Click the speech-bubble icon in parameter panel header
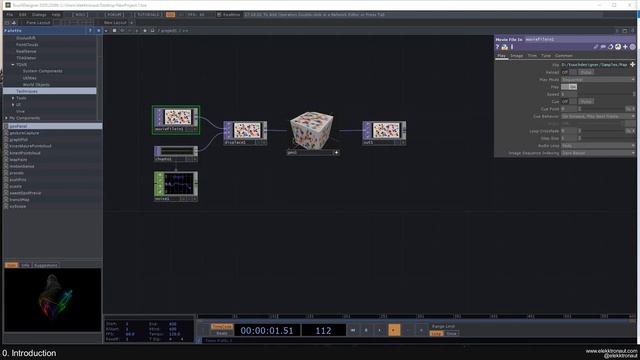Viewport: 640px width, 360px height. point(603,47)
